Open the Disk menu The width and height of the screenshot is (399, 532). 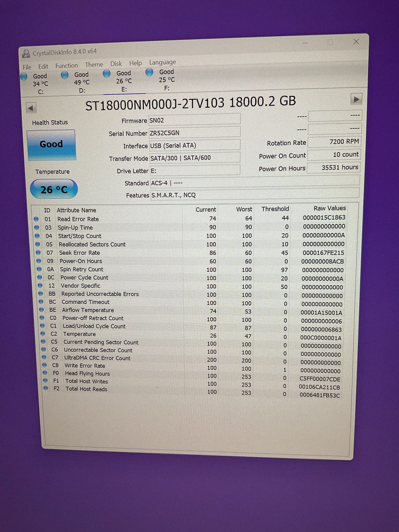116,64
